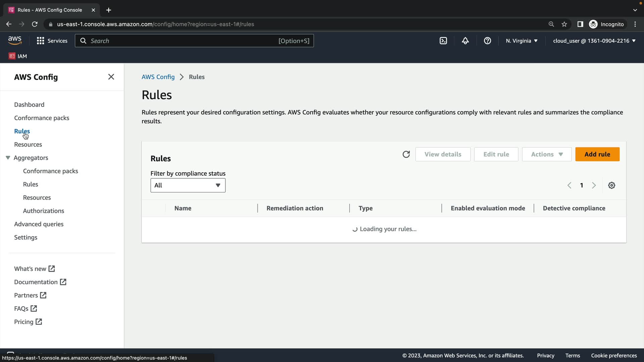644x362 pixels.
Task: Open compliance status filter dropdown
Action: click(x=188, y=185)
